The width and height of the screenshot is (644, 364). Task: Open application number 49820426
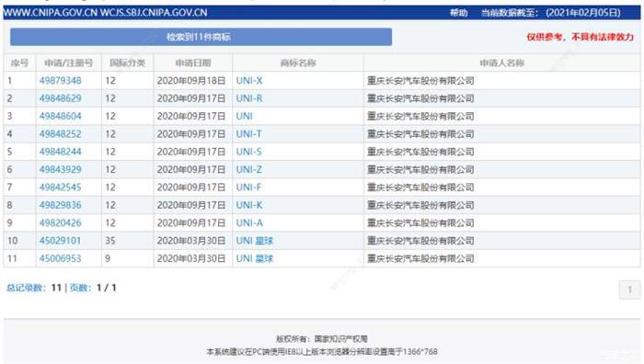point(61,222)
